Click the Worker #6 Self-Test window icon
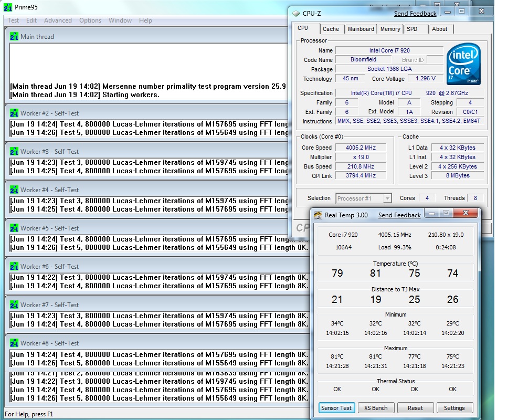The height and width of the screenshot is (420, 529). 14,266
